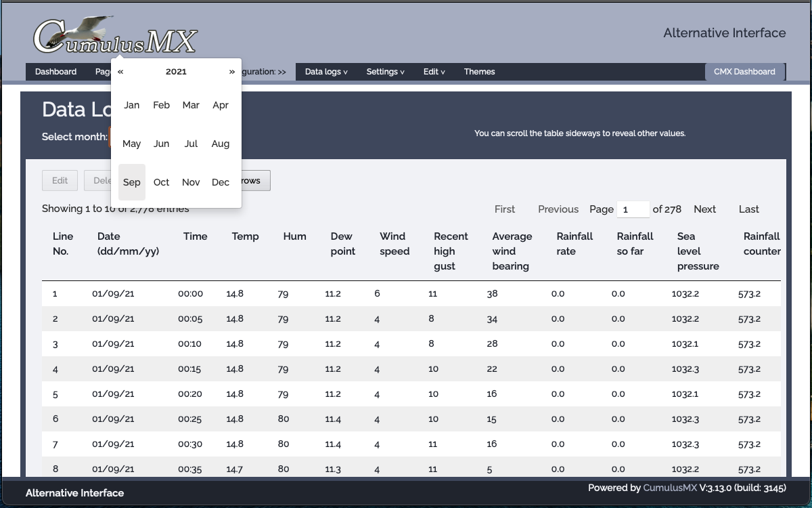Click the 2021 year label in picker

(176, 72)
